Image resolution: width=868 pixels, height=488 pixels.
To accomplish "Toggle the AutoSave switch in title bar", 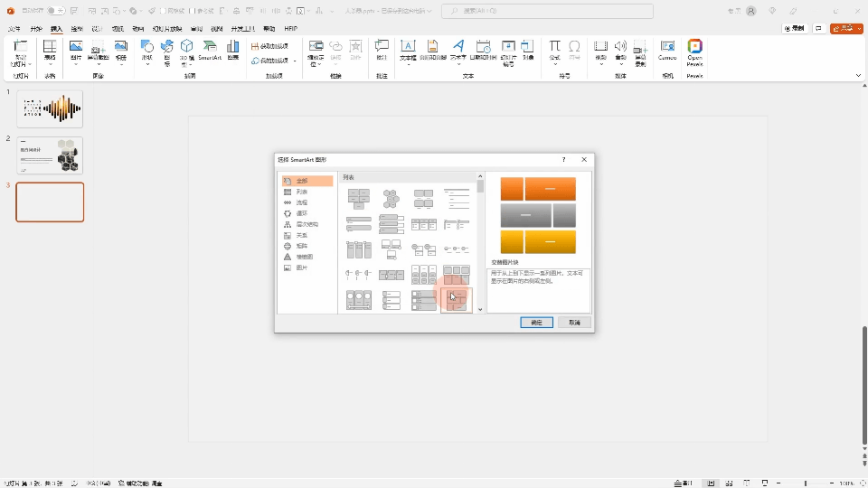I will pyautogui.click(x=56, y=11).
